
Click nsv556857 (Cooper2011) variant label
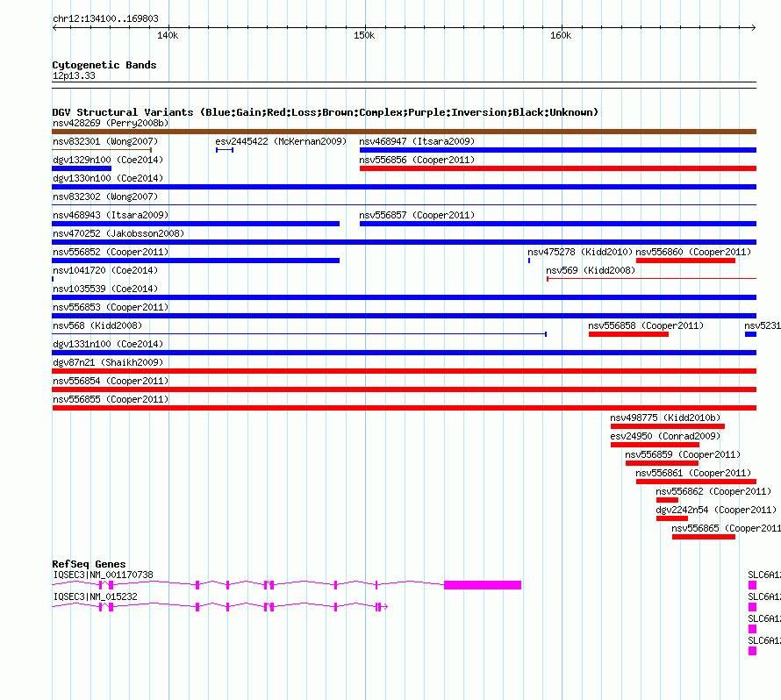[417, 215]
